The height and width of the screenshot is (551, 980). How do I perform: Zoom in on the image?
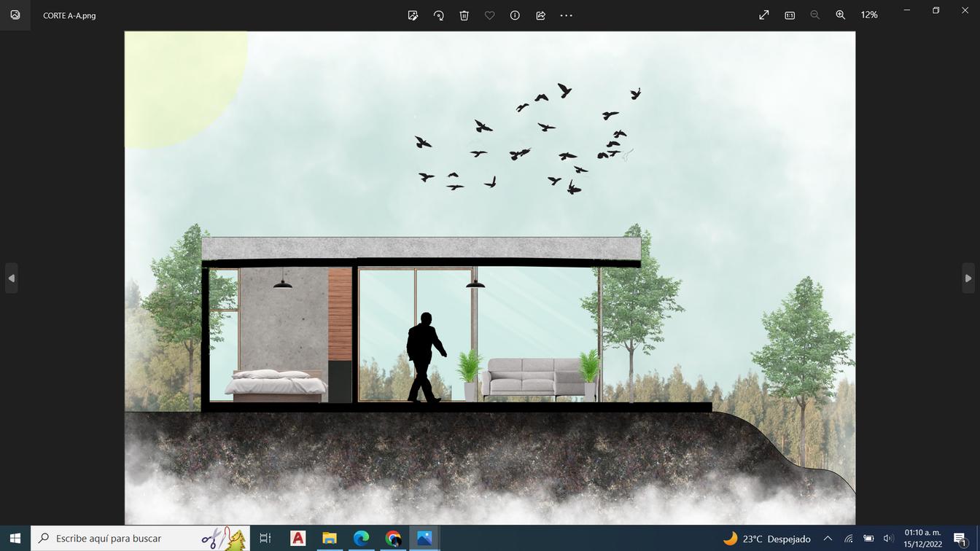click(840, 15)
